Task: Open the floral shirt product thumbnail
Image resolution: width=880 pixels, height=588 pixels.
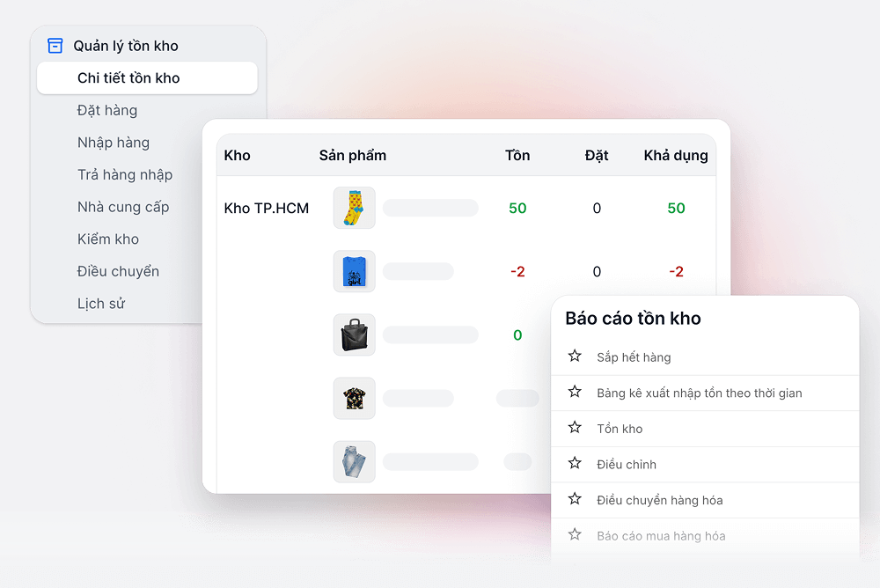Action: pos(354,398)
